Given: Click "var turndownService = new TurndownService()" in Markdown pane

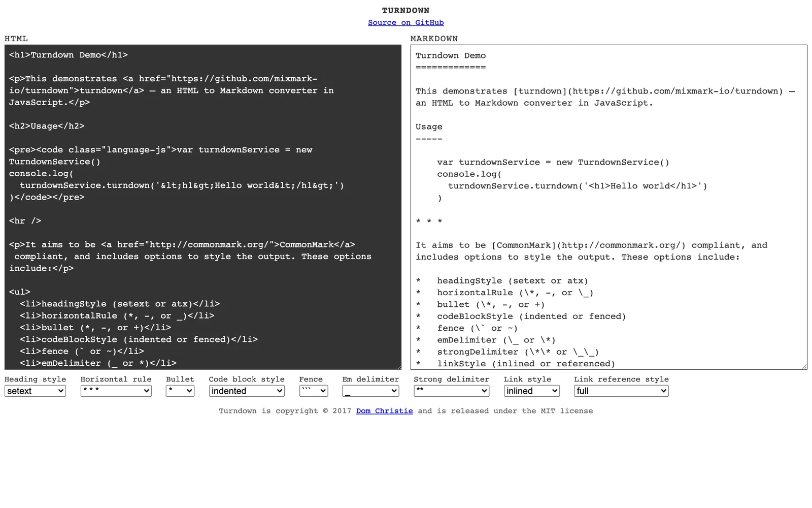Looking at the screenshot, I should pyautogui.click(x=553, y=162).
